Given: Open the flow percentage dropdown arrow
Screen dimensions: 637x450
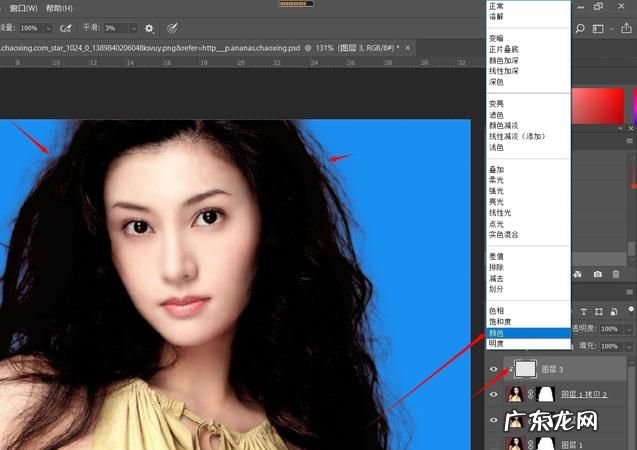Looking at the screenshot, I should pos(46,28).
